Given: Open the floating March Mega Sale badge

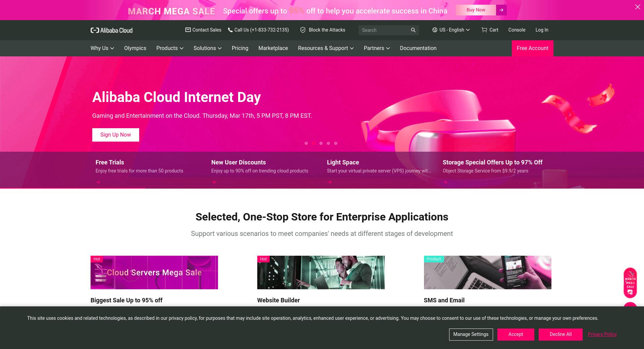Looking at the screenshot, I should [x=630, y=283].
